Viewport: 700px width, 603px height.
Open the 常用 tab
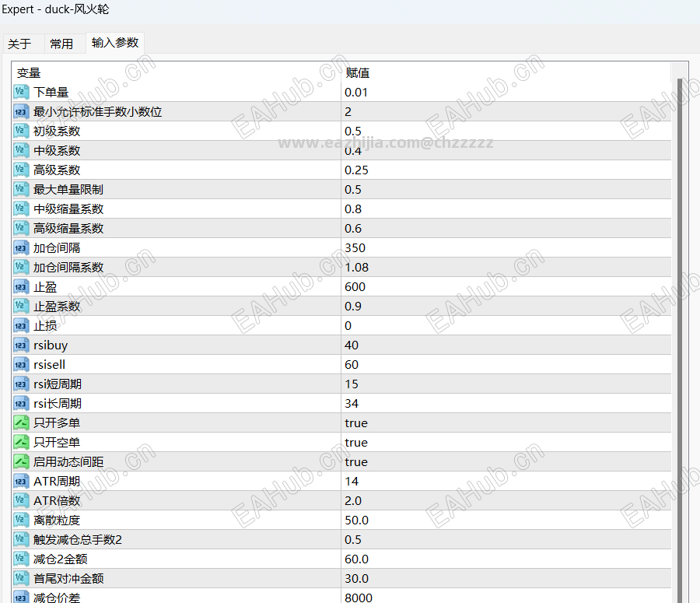(x=61, y=44)
